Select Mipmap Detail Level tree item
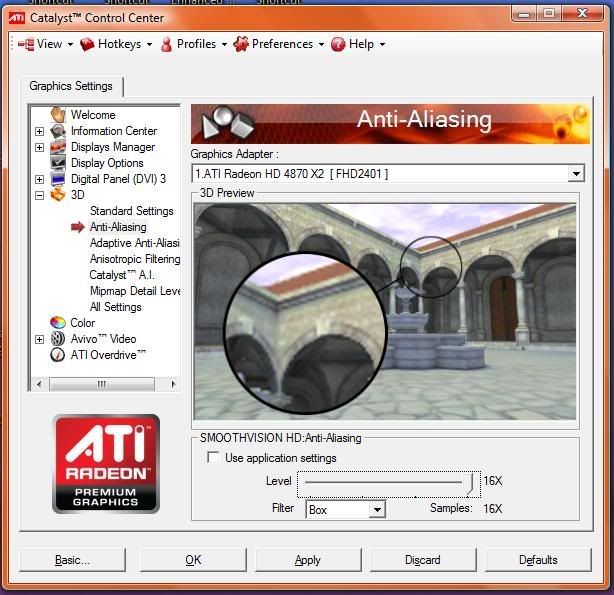The height and width of the screenshot is (595, 614). [134, 291]
